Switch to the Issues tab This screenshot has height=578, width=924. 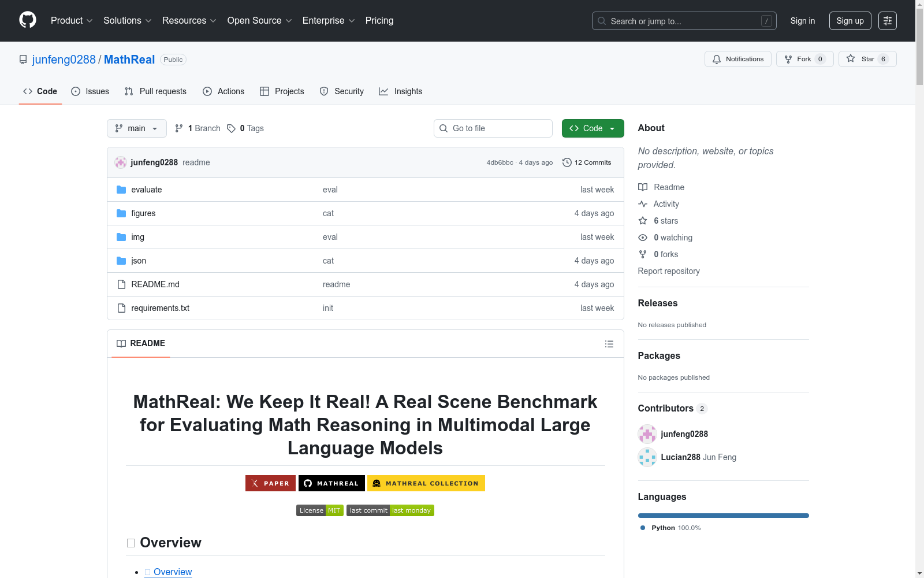click(x=90, y=91)
